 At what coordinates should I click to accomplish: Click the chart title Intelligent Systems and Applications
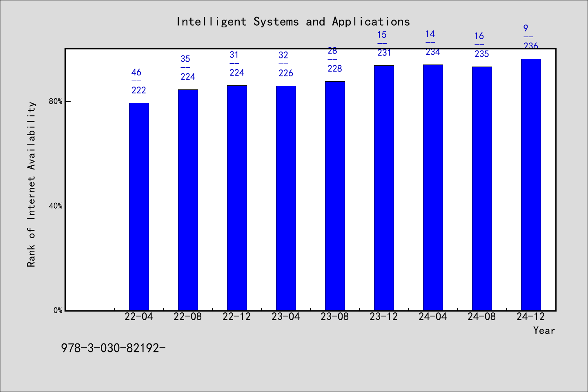293,22
